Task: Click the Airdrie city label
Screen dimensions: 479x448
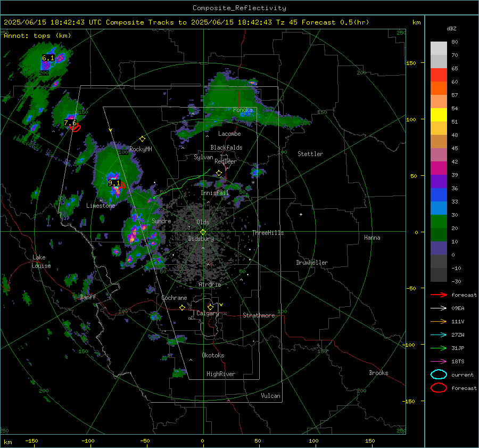Action: [210, 284]
